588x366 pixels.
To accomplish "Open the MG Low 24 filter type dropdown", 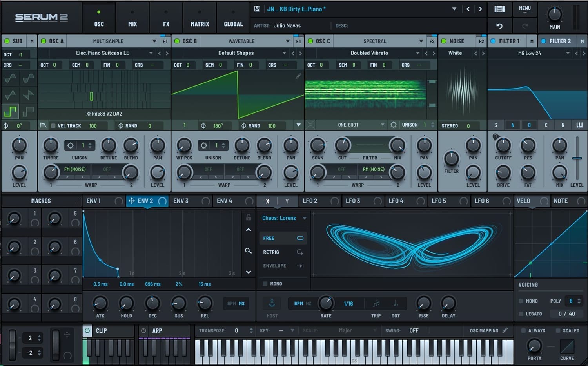I will coord(568,53).
